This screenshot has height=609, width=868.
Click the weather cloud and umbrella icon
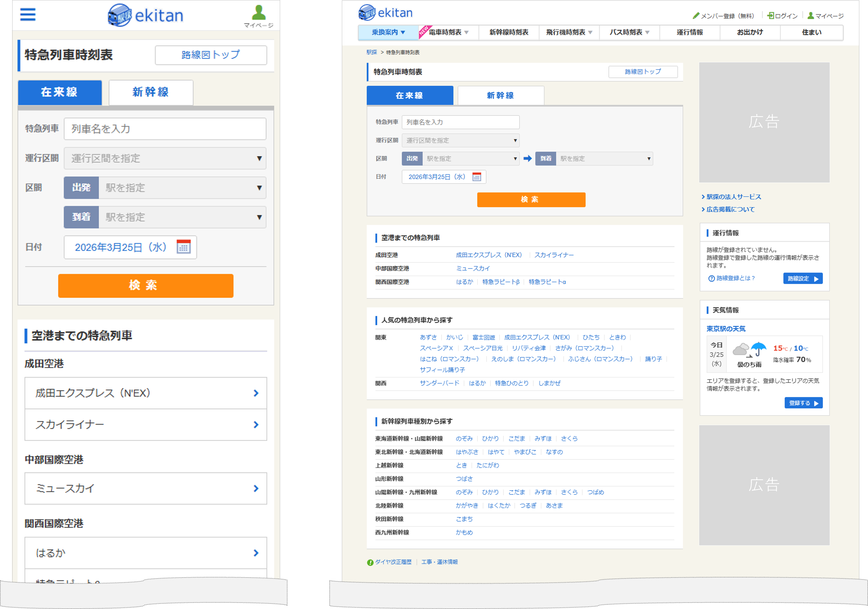[749, 349]
